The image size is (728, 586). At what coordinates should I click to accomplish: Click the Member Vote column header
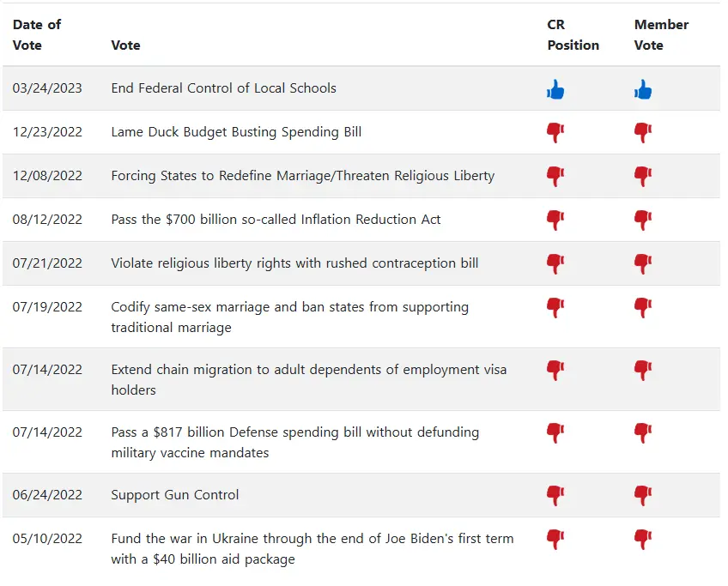pos(661,34)
